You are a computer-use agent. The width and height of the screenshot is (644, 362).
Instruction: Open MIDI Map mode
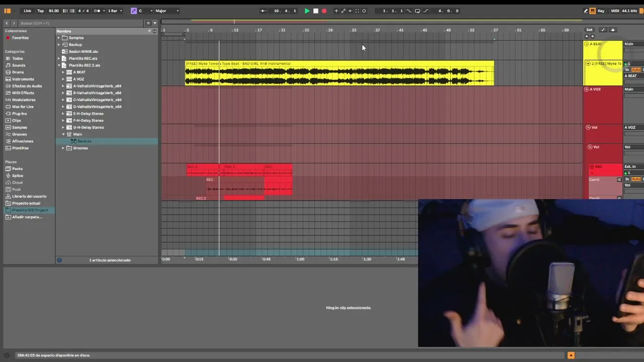[615, 11]
